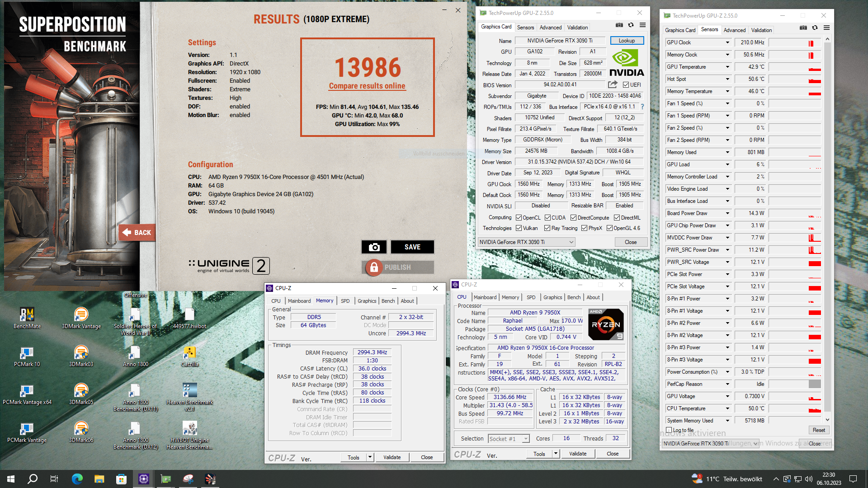Viewport: 868px width, 488px height.
Task: Open the GPU selector dropdown in GPU-Z Sensors window
Action: (711, 444)
